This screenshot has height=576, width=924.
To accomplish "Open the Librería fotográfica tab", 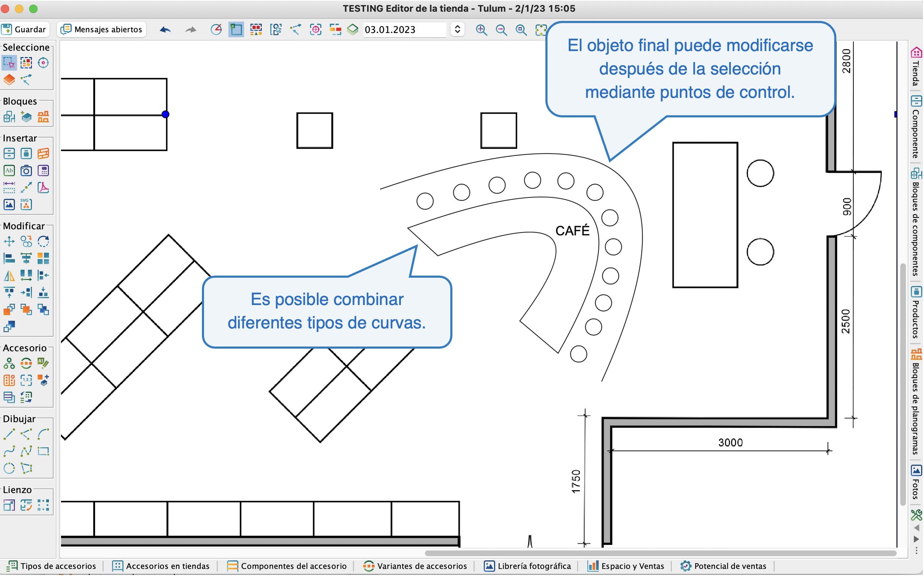I will tap(527, 566).
